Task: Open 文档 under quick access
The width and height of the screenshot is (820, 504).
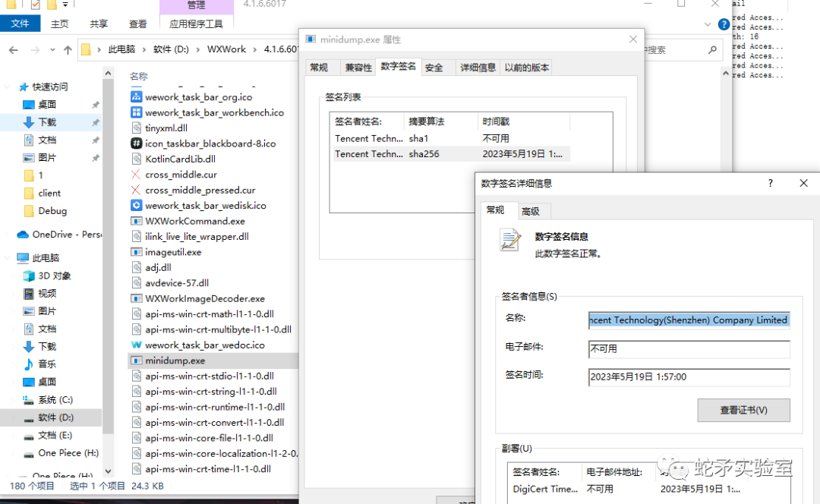Action: tap(47, 140)
